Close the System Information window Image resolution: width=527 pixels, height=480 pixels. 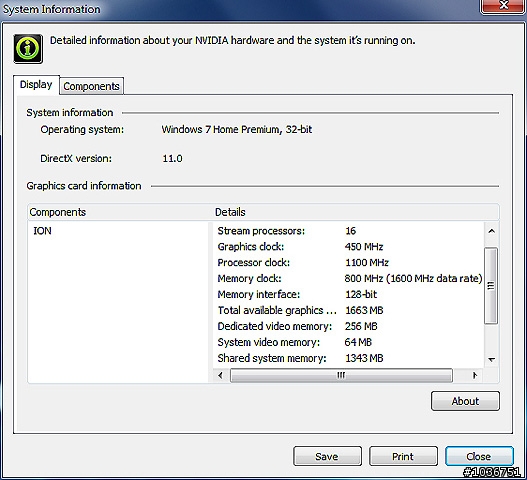click(x=503, y=7)
